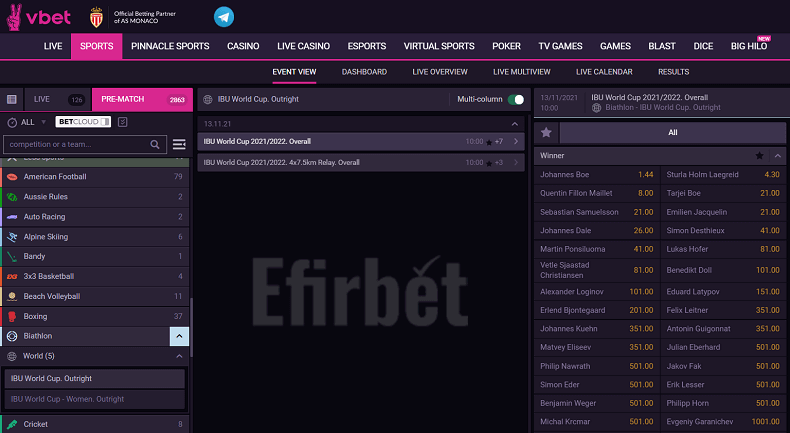Favorite the 4x7.5km Relay event star
This screenshot has height=433, width=790.
pyautogui.click(x=489, y=163)
